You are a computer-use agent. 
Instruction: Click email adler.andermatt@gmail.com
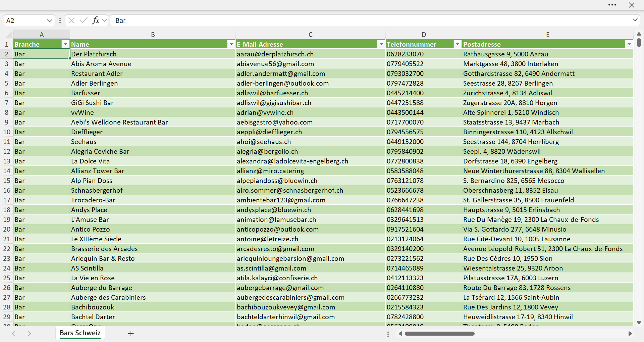(x=311, y=74)
